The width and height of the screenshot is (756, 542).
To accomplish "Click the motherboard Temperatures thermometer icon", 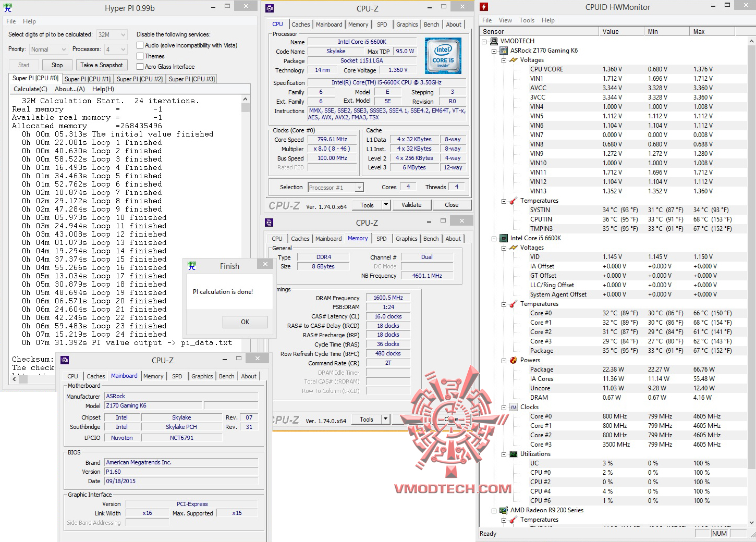I will [x=514, y=201].
